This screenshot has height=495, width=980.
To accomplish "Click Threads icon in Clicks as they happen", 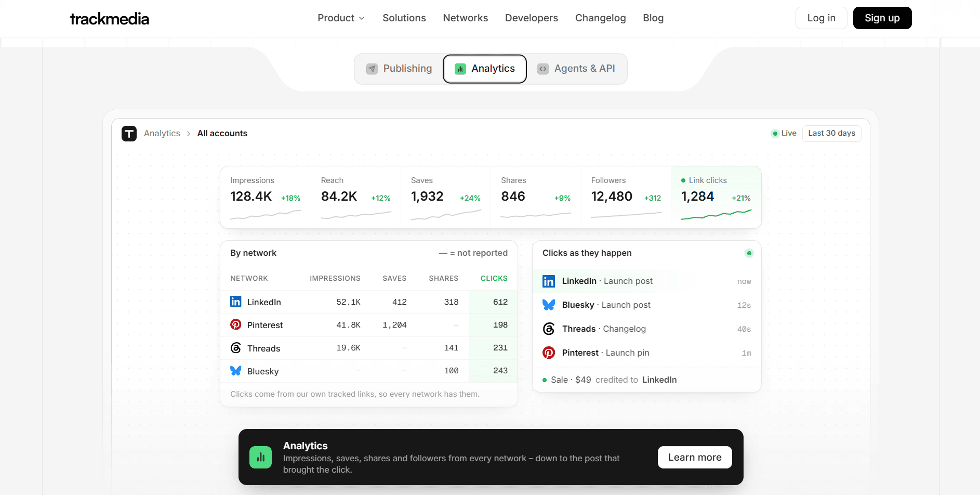I will (x=549, y=329).
